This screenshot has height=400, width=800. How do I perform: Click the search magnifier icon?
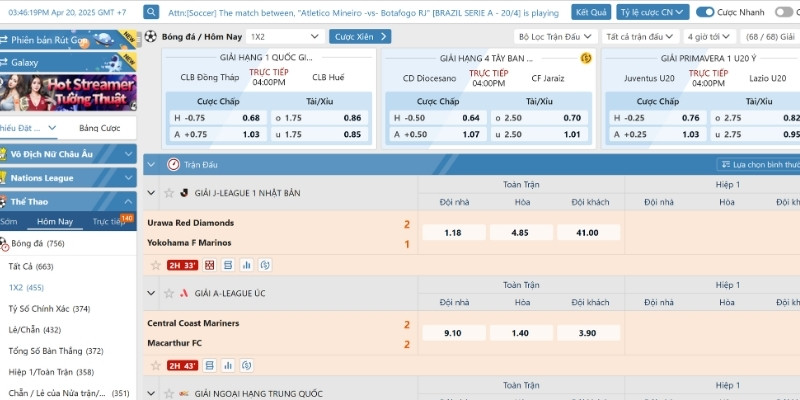pyautogui.click(x=151, y=12)
